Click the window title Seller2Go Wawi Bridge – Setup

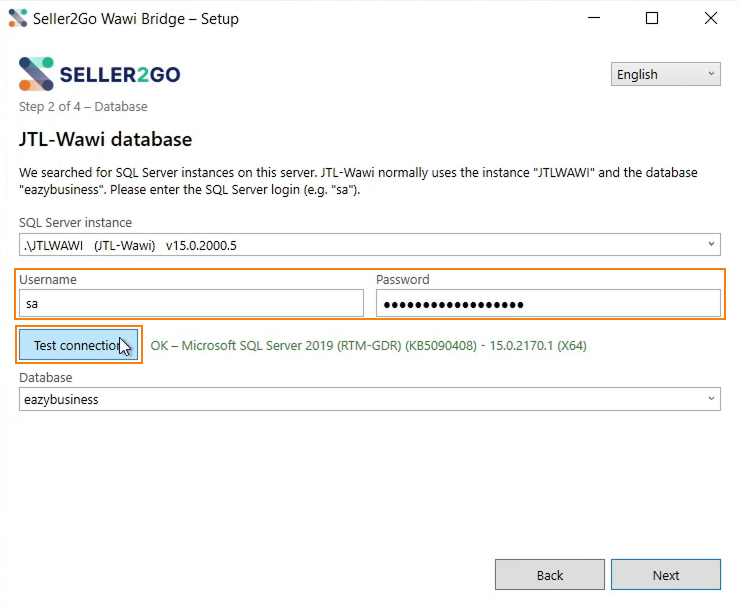[x=136, y=19]
